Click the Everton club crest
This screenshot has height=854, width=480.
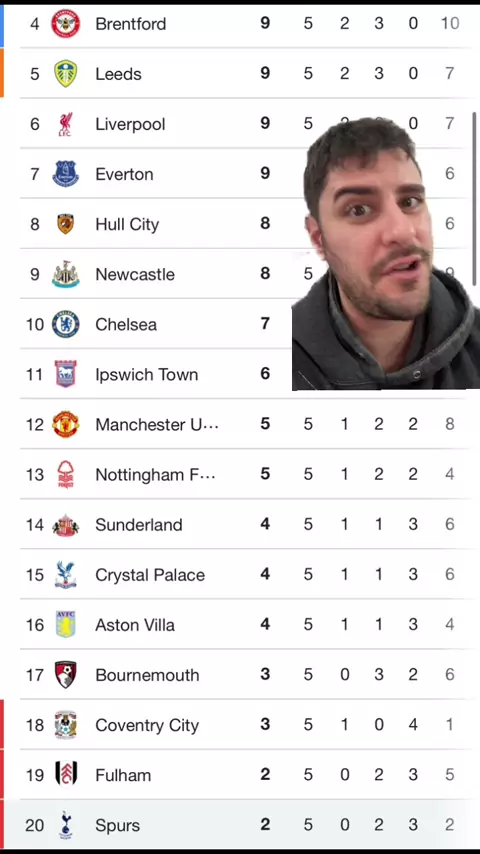(65, 174)
